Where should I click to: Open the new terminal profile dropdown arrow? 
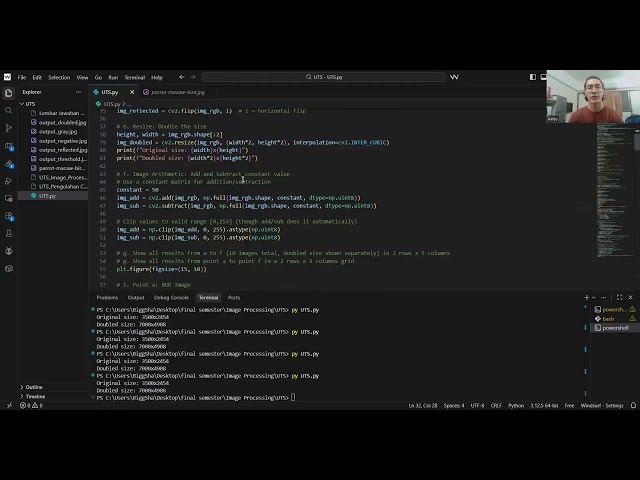pos(594,298)
